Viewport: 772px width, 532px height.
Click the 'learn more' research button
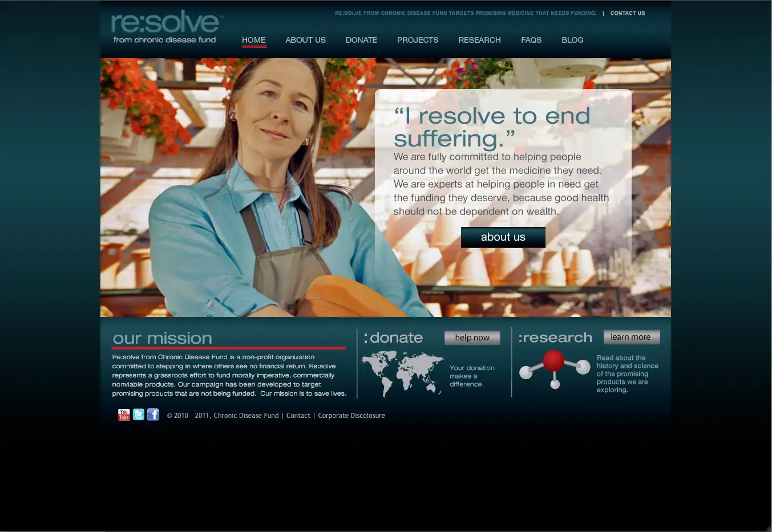click(x=631, y=337)
